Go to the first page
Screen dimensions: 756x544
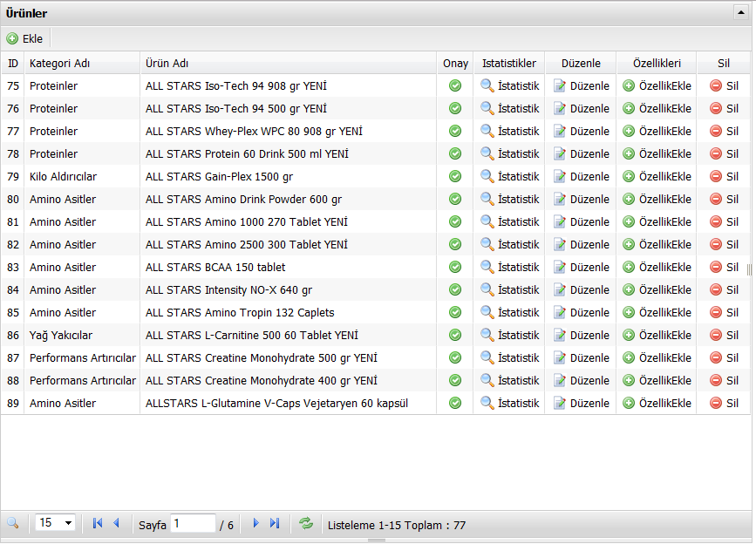coord(98,523)
